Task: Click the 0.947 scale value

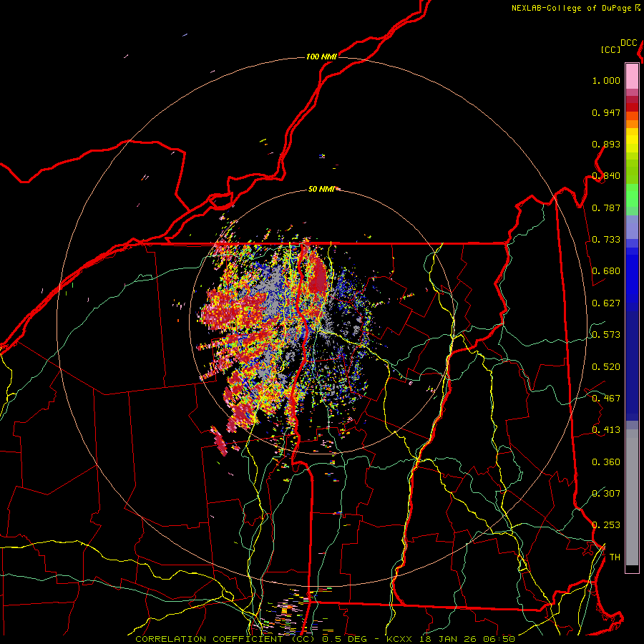Action: [606, 112]
